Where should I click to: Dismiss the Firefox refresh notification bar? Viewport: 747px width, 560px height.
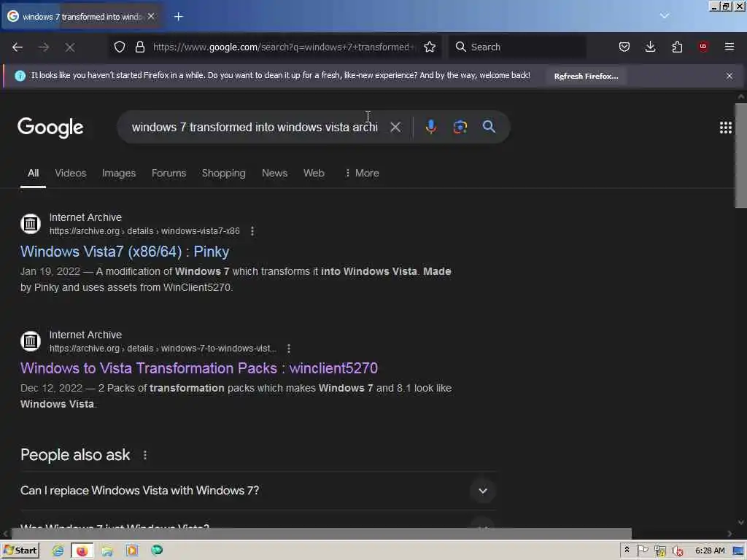(x=729, y=76)
